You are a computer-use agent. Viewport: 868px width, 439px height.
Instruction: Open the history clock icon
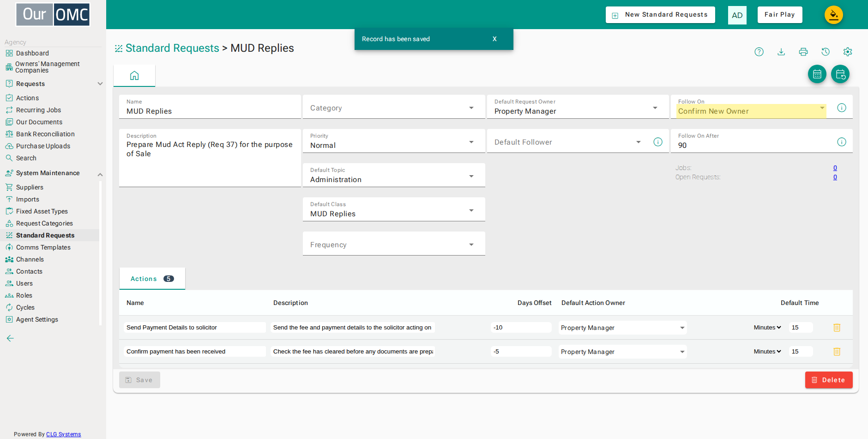click(826, 52)
